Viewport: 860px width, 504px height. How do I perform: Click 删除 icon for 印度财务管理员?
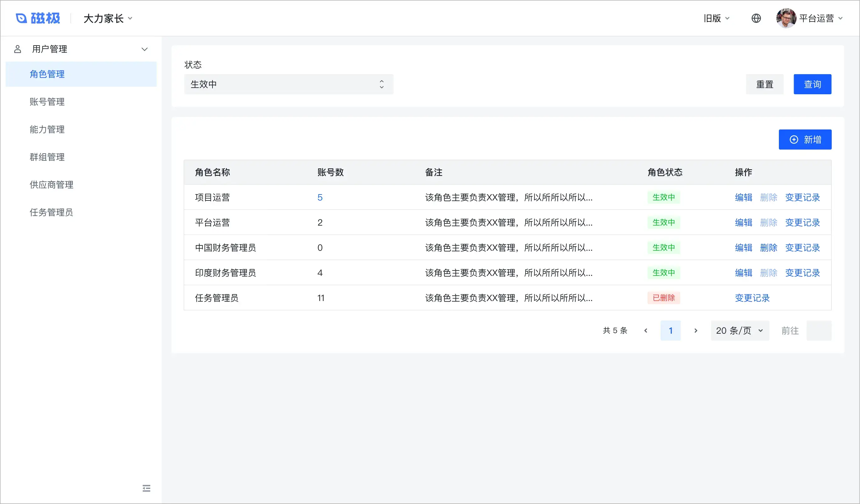coord(768,272)
